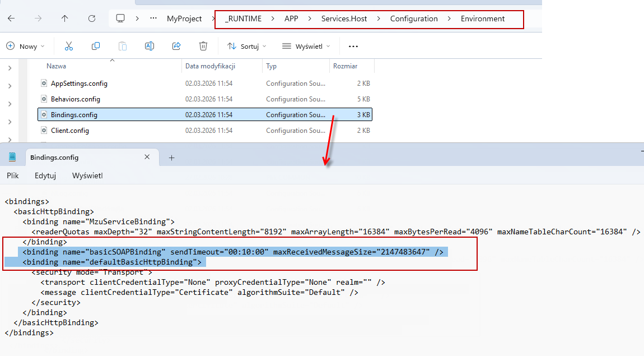Share the selected file
This screenshot has height=356, width=644.
(176, 46)
